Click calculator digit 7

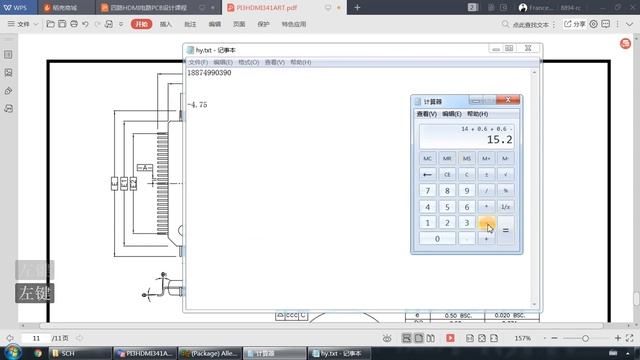click(427, 191)
